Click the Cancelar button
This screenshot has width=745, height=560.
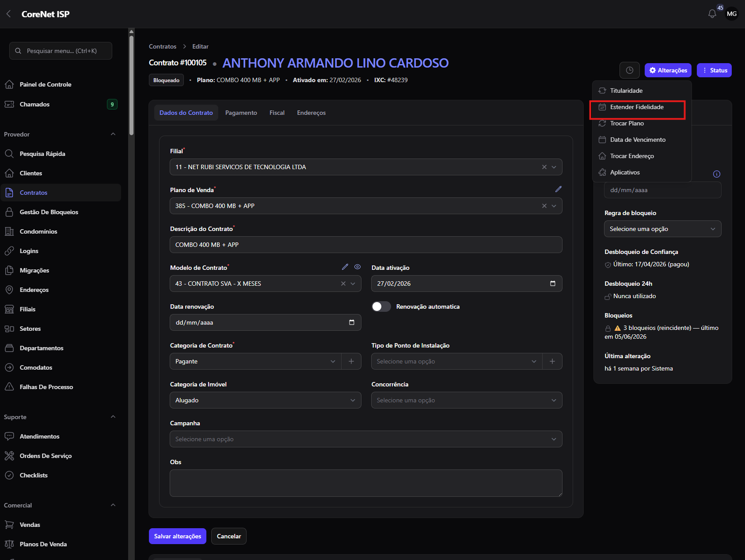(x=229, y=536)
